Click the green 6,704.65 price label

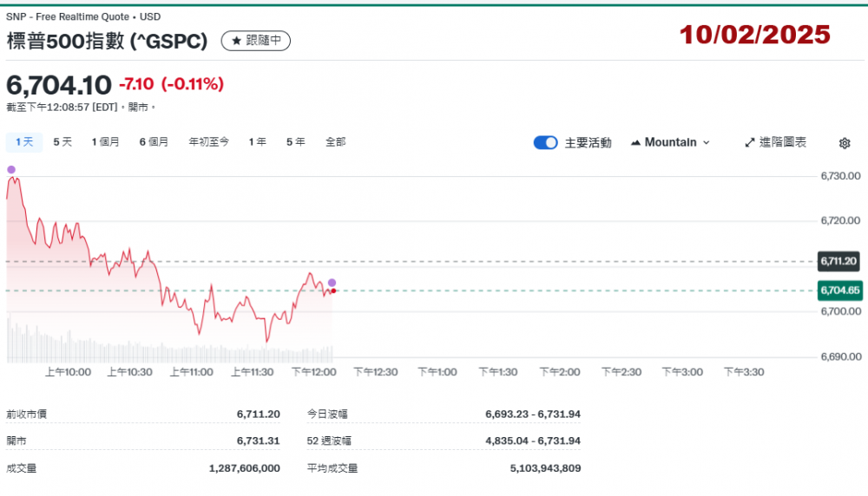pos(839,290)
